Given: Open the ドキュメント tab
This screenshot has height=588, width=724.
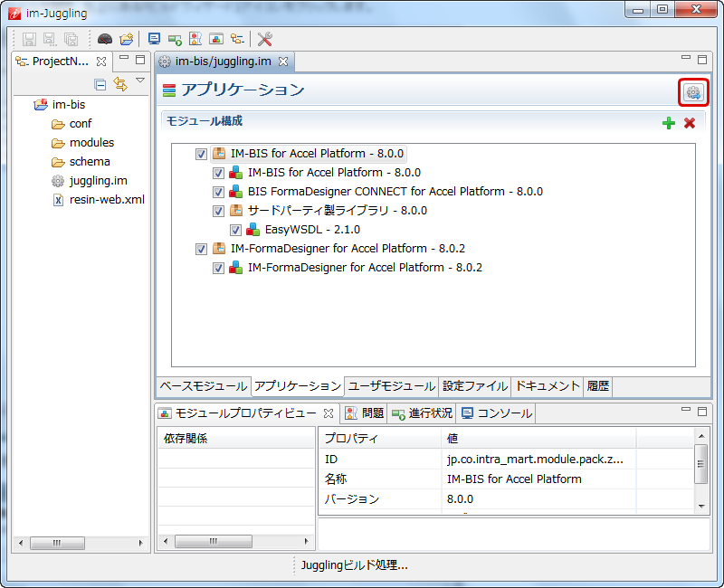Looking at the screenshot, I should 548,386.
